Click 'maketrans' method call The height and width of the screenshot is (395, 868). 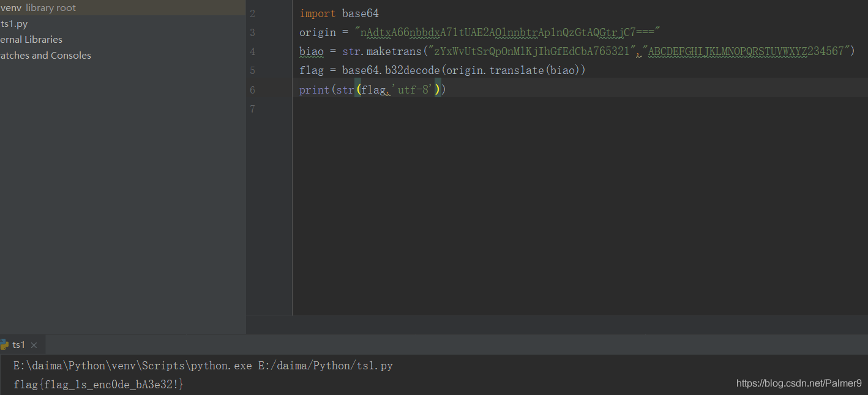point(394,51)
